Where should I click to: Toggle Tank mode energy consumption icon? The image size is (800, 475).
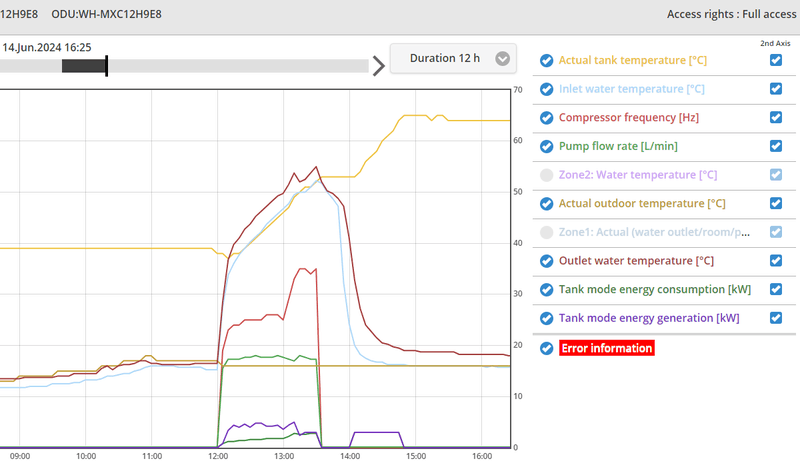(x=546, y=290)
